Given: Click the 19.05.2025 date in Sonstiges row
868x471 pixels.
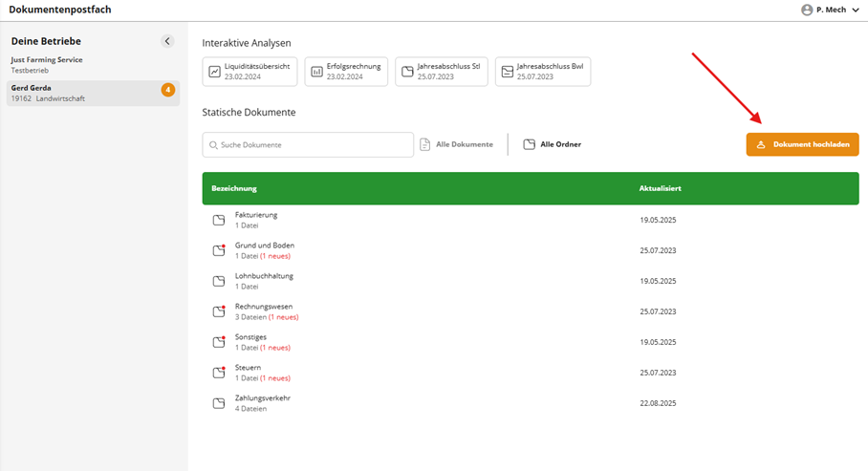Looking at the screenshot, I should tap(658, 343).
